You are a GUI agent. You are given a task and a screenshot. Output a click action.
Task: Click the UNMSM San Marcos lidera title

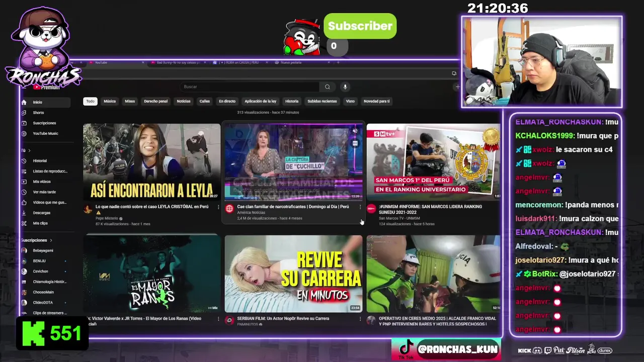coord(430,209)
